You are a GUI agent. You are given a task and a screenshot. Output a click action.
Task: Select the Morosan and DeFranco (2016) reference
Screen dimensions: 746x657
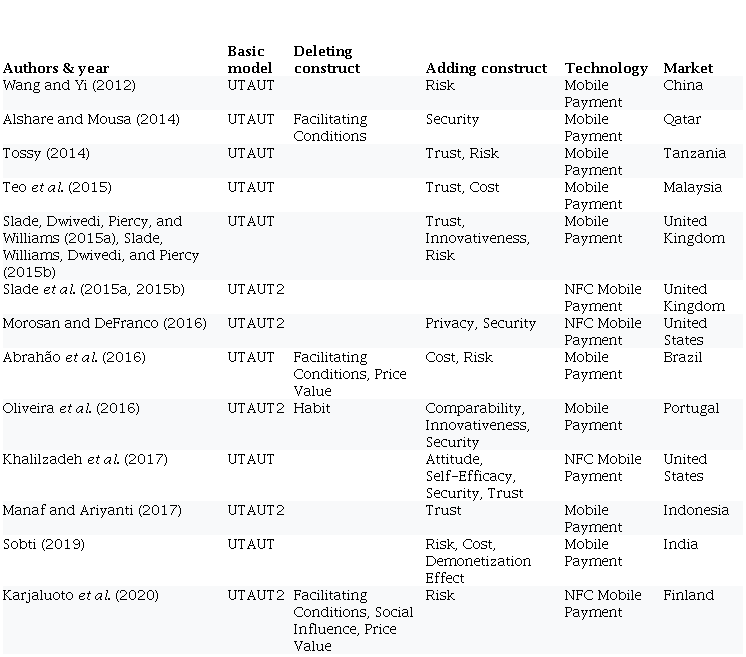[x=104, y=323]
